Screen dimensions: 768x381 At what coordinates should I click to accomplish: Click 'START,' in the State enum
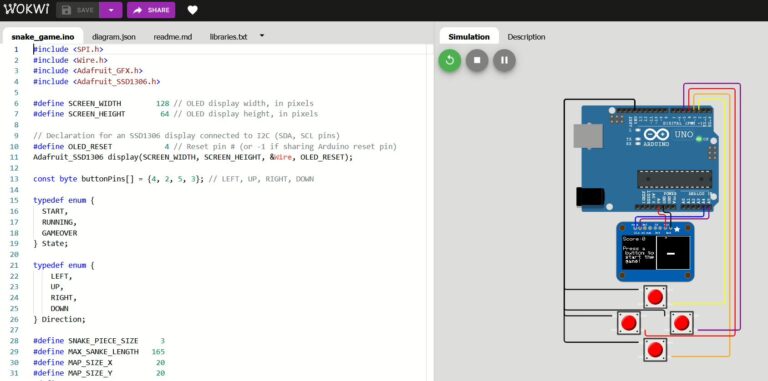pyautogui.click(x=55, y=212)
